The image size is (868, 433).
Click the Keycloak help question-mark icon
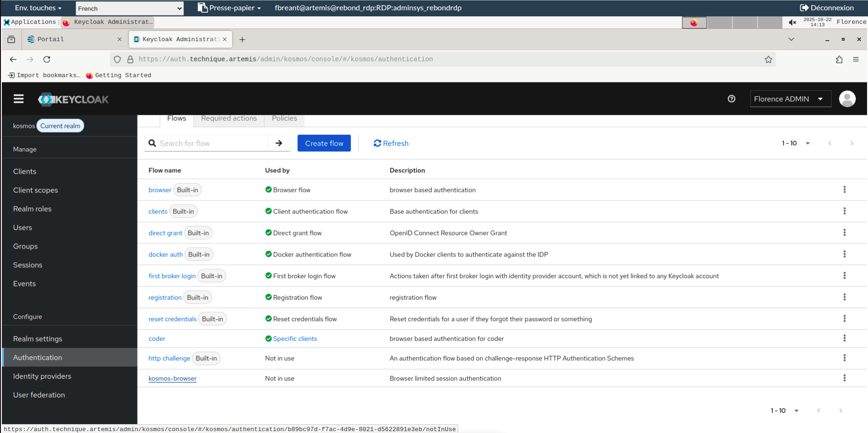click(x=732, y=99)
